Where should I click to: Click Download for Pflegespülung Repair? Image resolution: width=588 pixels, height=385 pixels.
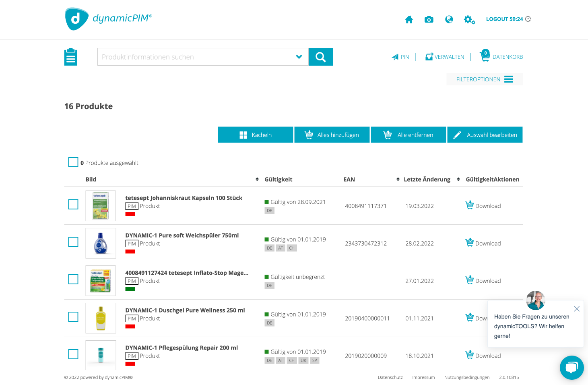pos(488,356)
